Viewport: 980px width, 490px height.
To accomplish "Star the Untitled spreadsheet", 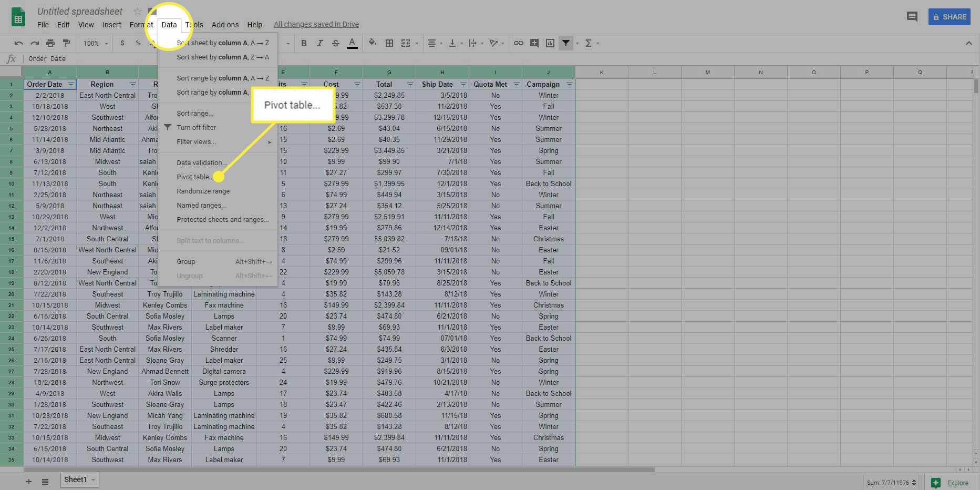I will [137, 11].
